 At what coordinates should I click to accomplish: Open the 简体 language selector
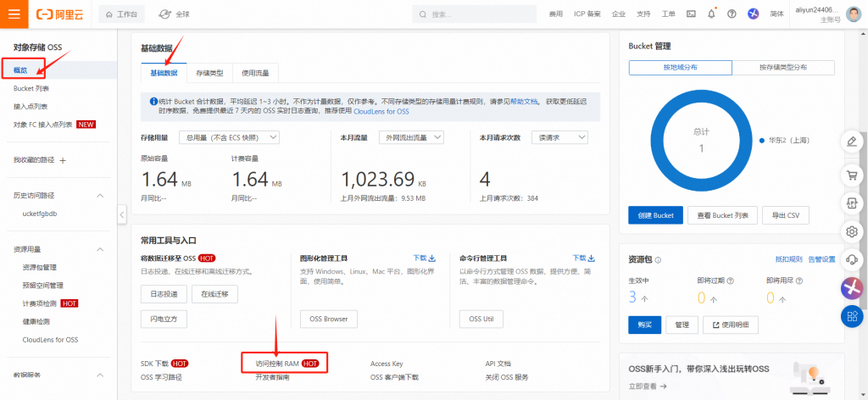776,14
